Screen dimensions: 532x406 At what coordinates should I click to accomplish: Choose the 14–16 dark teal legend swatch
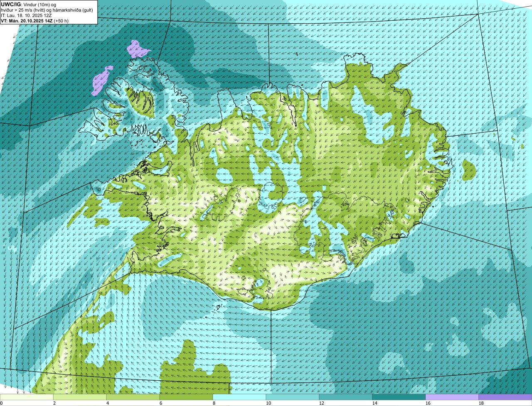pyautogui.click(x=399, y=397)
